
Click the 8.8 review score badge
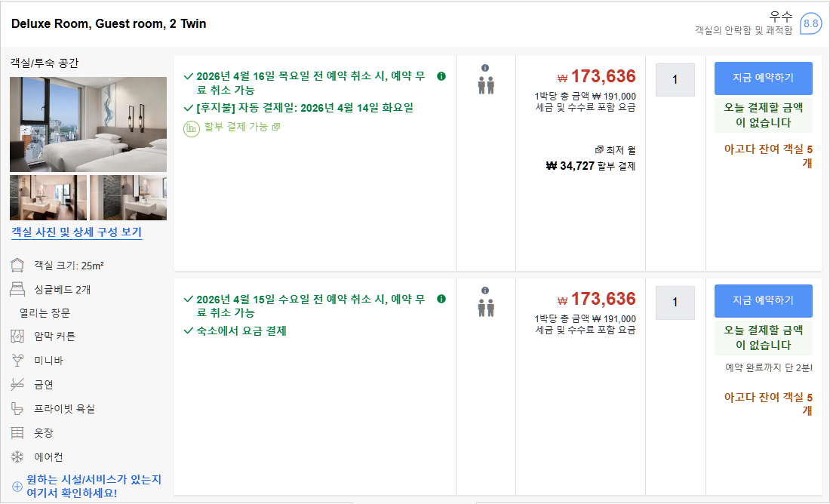[x=810, y=24]
